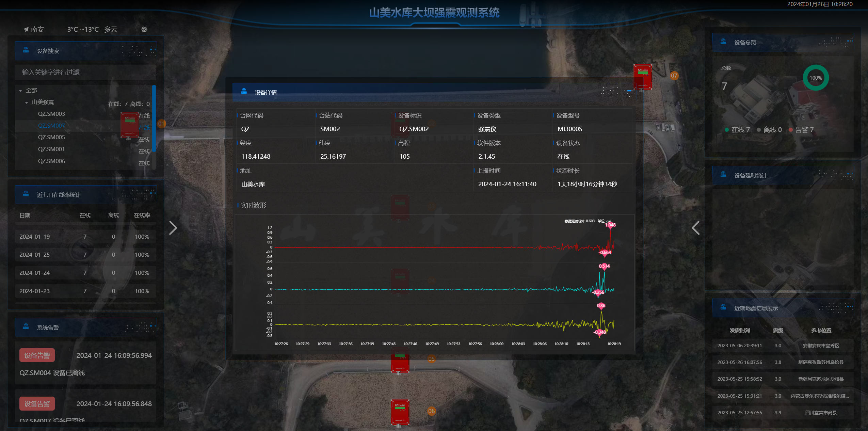Click the 设备总览 panel header icon
The width and height of the screenshot is (868, 431).
pyautogui.click(x=723, y=42)
